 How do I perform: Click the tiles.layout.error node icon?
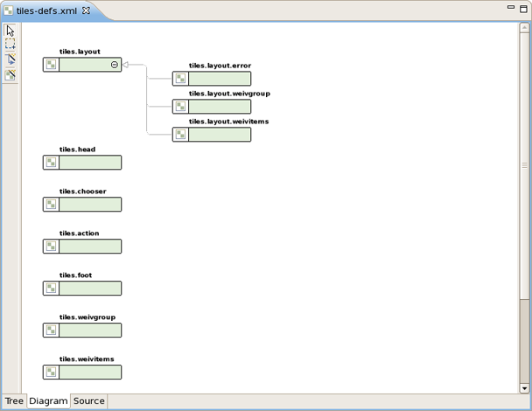point(180,79)
